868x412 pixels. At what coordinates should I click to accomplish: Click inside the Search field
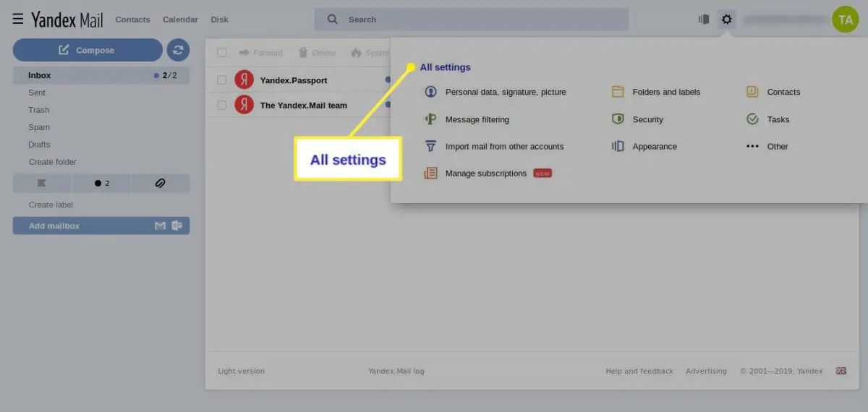pos(471,20)
